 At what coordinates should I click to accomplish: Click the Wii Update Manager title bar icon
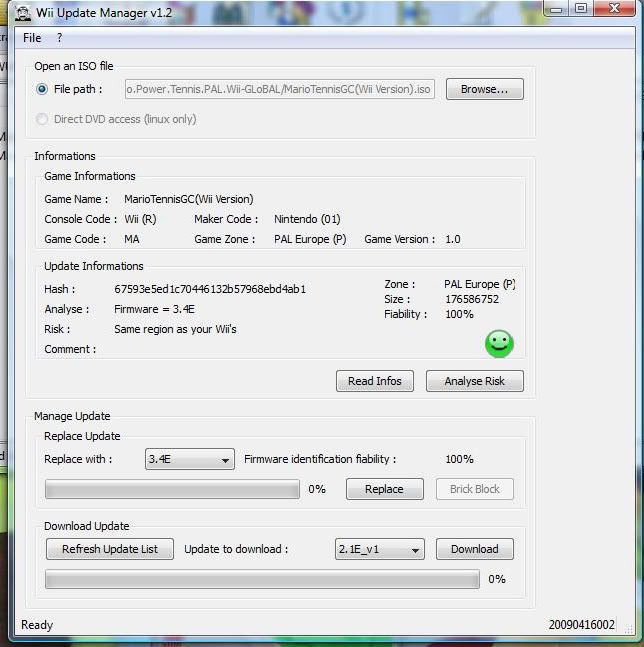pos(23,13)
